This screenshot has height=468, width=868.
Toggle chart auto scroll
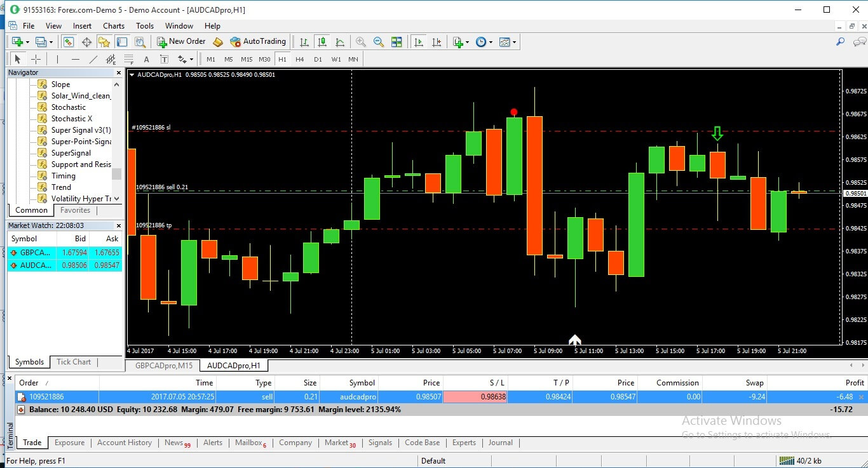419,42
